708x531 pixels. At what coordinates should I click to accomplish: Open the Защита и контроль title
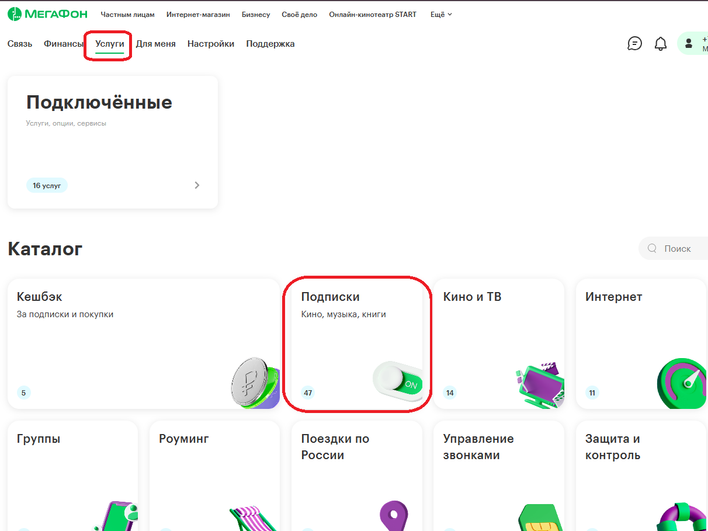[613, 447]
